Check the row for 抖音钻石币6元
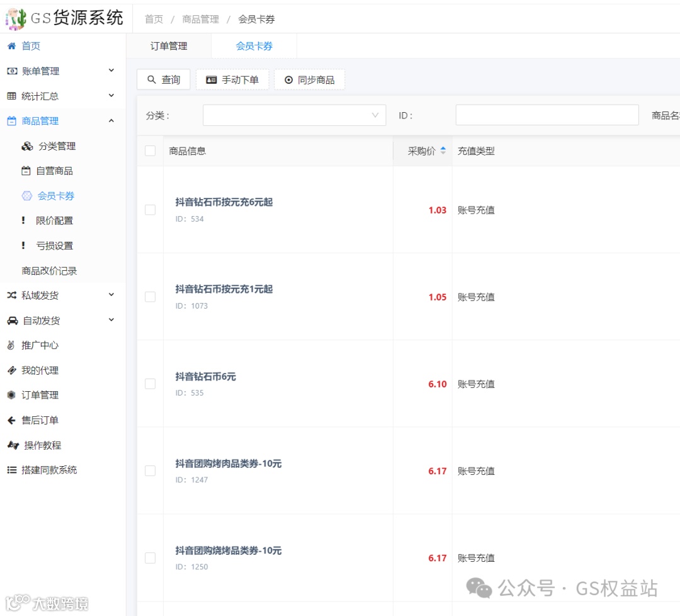 (150, 384)
